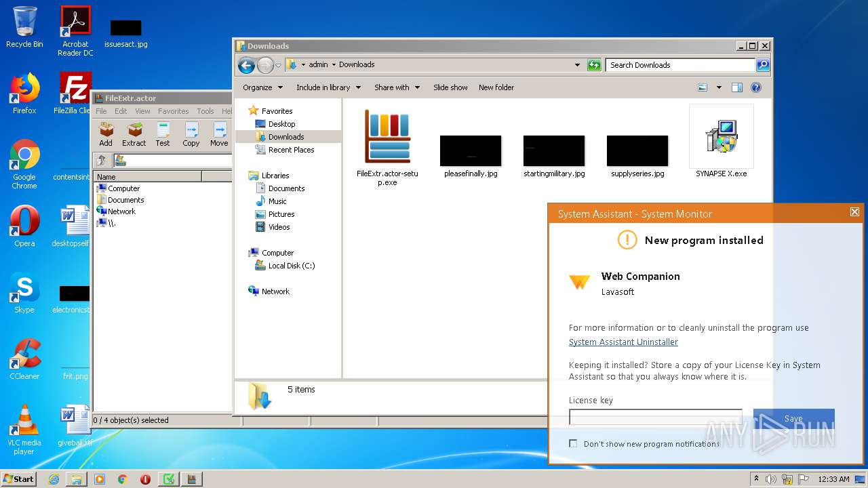Open address bar history dropdown
This screenshot has height=488, width=868.
577,65
